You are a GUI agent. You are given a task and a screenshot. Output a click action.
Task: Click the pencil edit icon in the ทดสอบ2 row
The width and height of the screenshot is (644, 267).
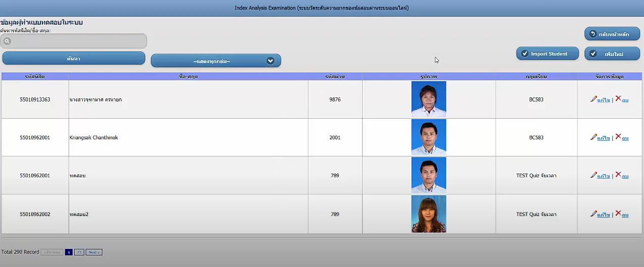pyautogui.click(x=594, y=213)
